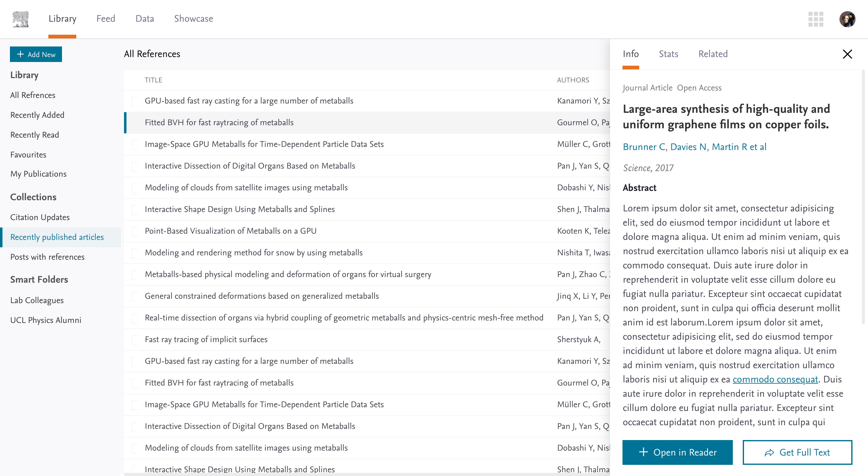The image size is (868, 476).
Task: Open Recently Read in sidebar
Action: click(34, 135)
